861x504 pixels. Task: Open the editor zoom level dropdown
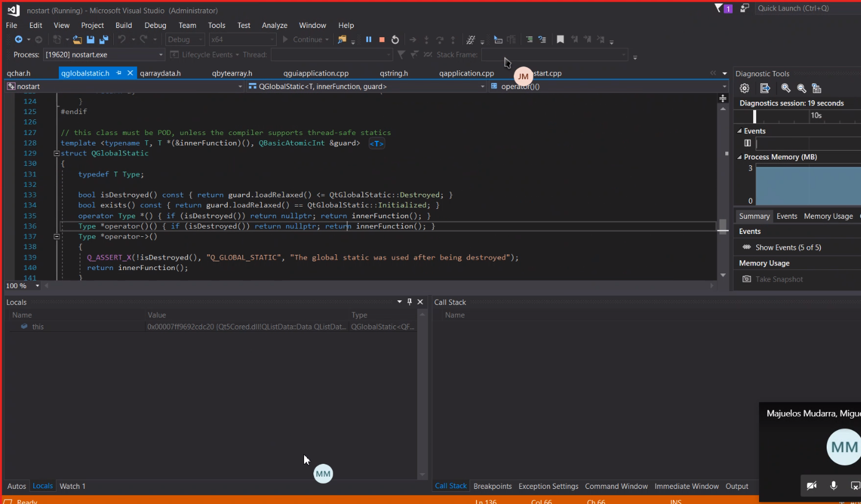pyautogui.click(x=38, y=286)
